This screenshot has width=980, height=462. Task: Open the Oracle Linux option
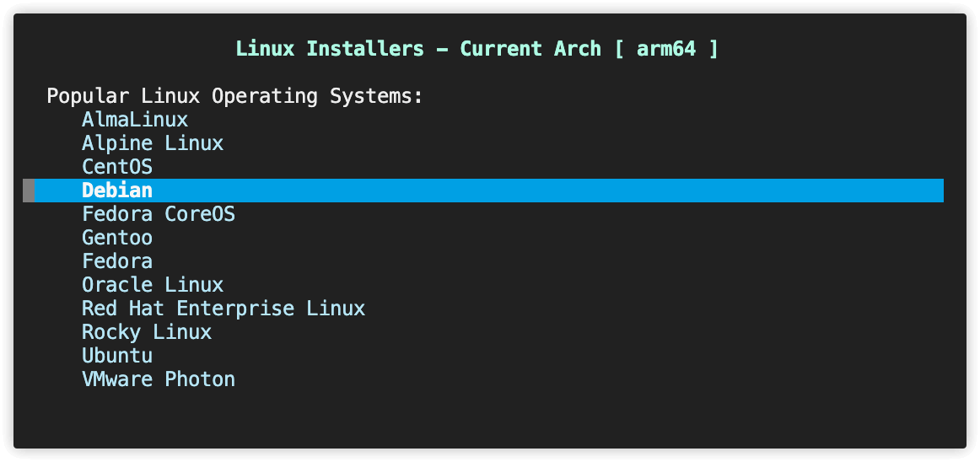[x=153, y=285]
